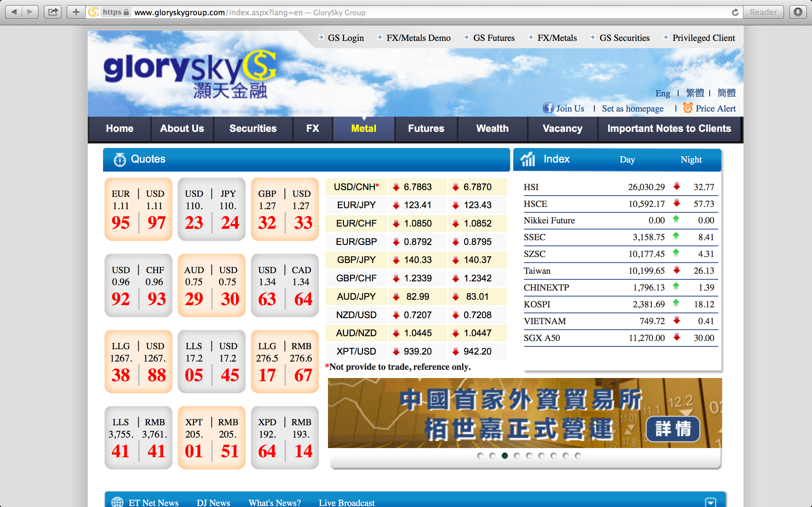This screenshot has height=507, width=812.
Task: Click the globe icon beside ET Net News
Action: [117, 502]
